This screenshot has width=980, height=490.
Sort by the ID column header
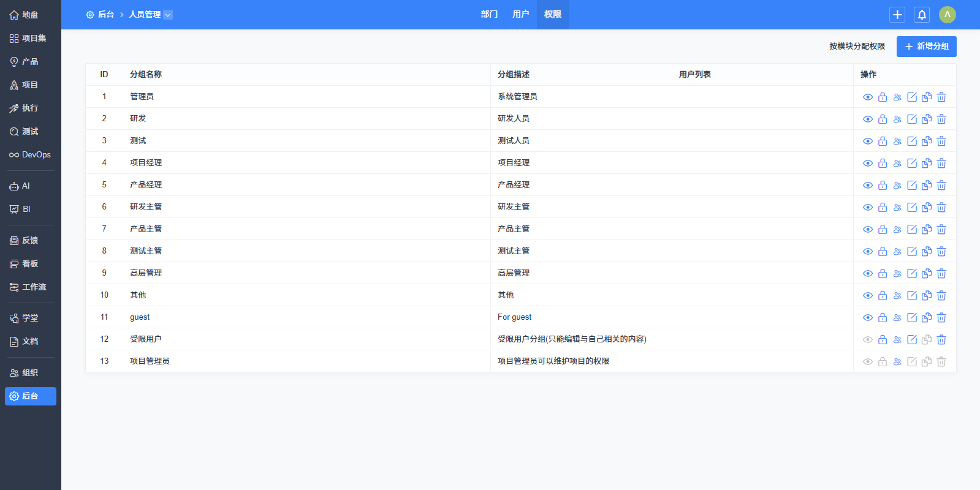pos(104,75)
